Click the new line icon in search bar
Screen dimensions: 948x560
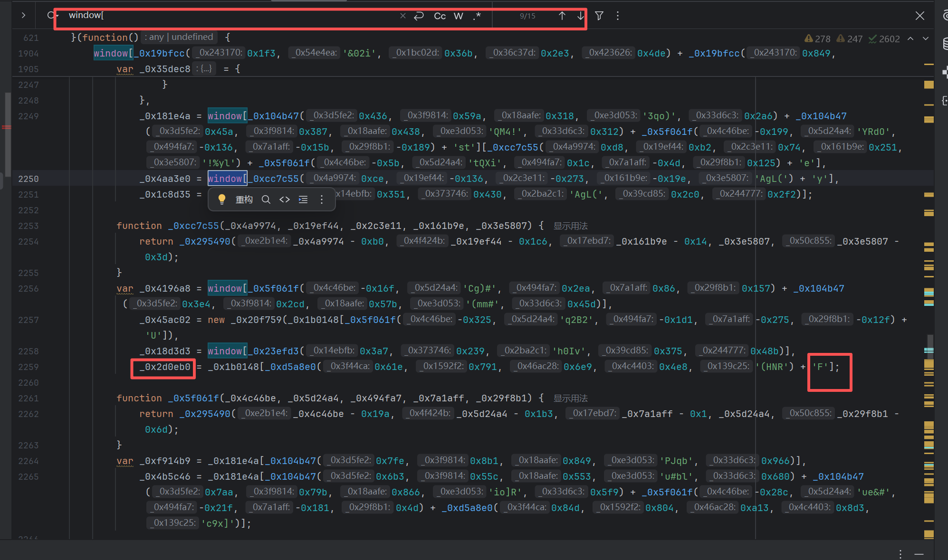pyautogui.click(x=419, y=16)
